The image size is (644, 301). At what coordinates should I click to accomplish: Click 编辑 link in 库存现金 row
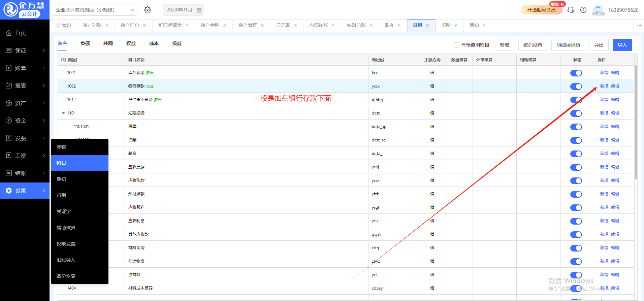615,73
